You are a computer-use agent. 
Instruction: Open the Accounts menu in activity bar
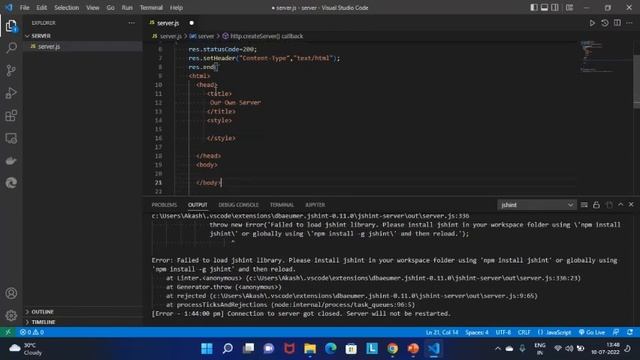[x=11, y=293]
